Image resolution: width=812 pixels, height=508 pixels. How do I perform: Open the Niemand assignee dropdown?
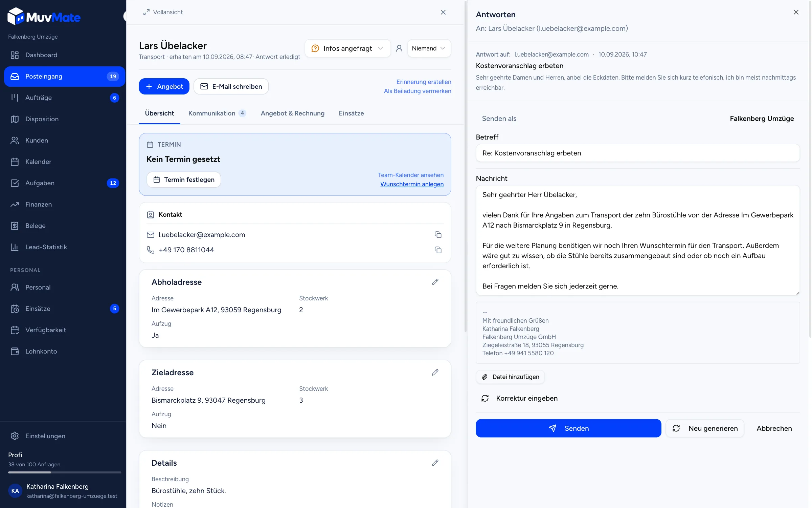coord(429,48)
